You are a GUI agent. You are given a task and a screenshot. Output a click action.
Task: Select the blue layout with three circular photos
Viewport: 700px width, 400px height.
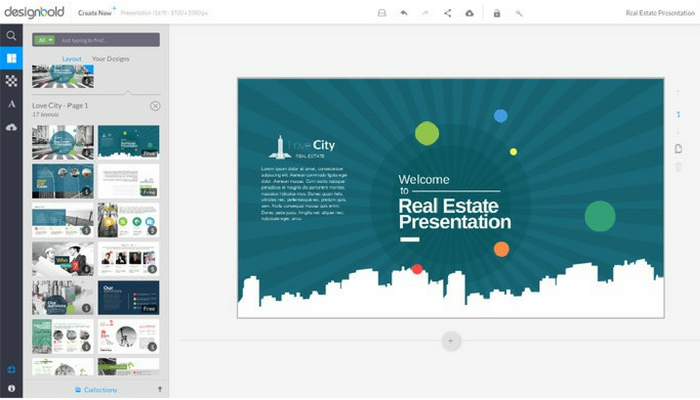pos(63,181)
